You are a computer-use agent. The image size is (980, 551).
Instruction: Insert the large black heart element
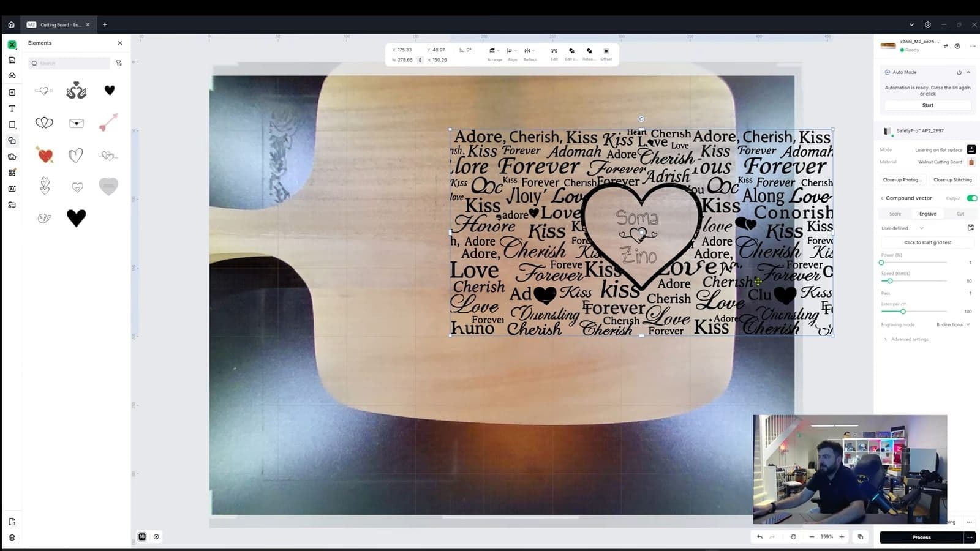click(x=76, y=218)
